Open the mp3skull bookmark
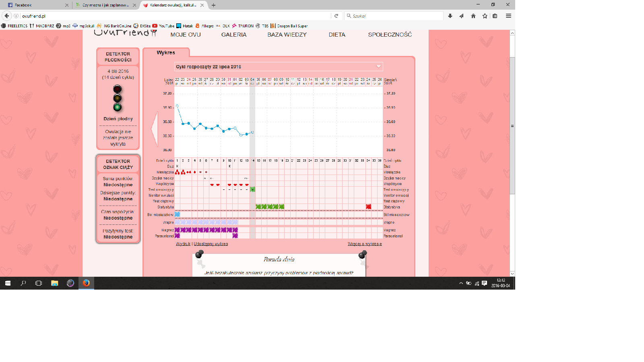Image resolution: width=644 pixels, height=362 pixels. (83, 26)
